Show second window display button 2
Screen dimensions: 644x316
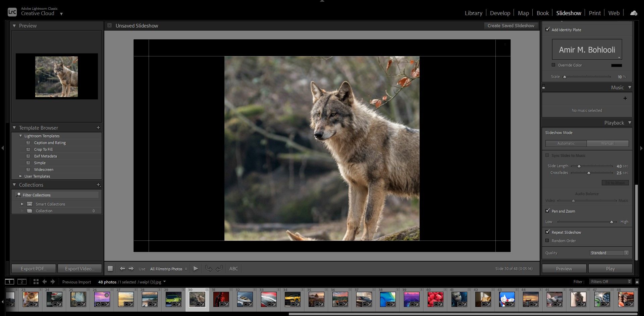22,282
